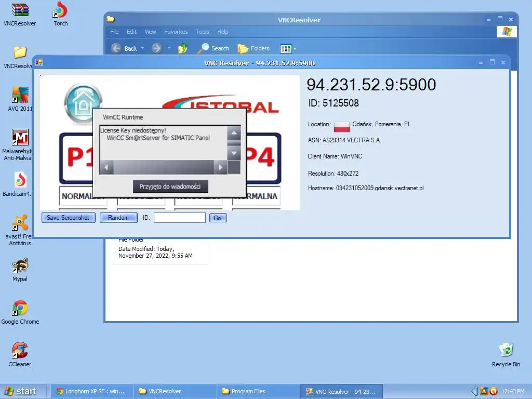
Task: Click the right arrow of WinCC horizontal scrollbar
Action: (220, 167)
